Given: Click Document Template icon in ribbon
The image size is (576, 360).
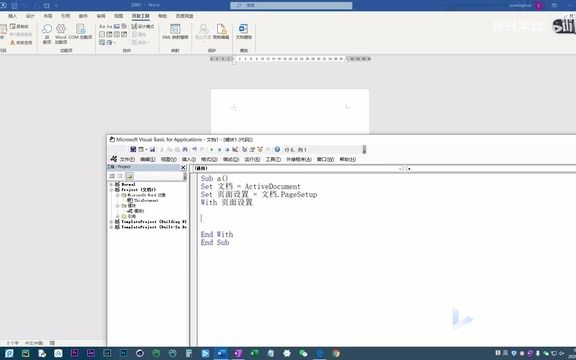Looking at the screenshot, I should [244, 32].
